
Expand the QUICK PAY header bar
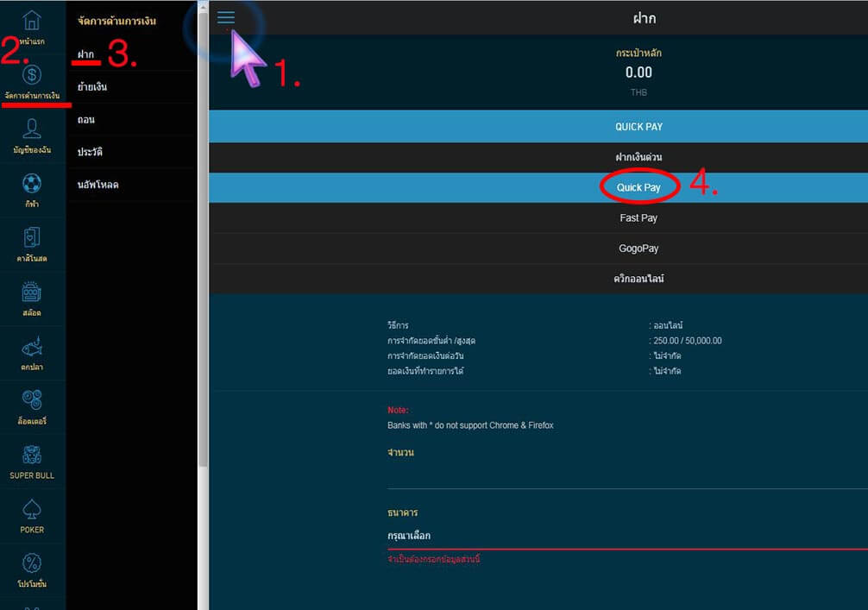(538, 127)
